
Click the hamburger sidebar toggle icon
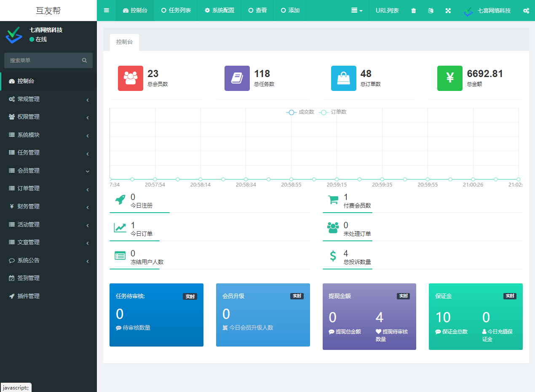[x=107, y=11]
